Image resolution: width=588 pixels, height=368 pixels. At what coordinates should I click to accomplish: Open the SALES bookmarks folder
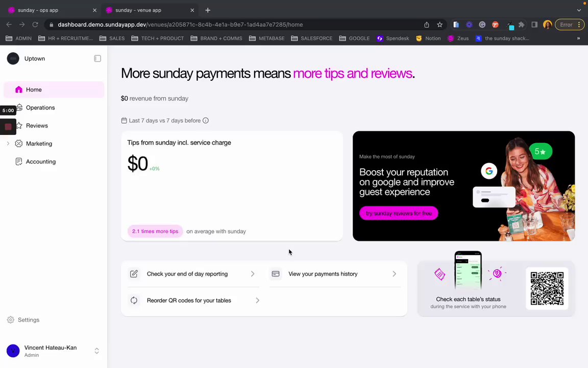coord(112,38)
